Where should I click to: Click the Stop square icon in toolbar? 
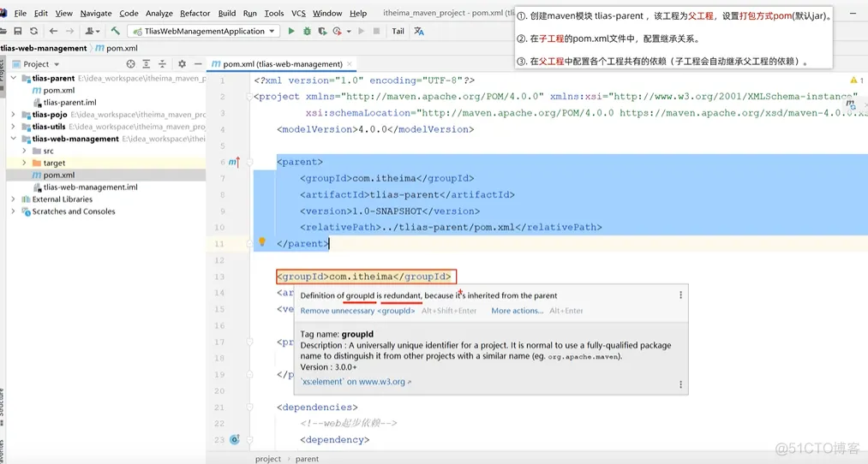(x=376, y=32)
